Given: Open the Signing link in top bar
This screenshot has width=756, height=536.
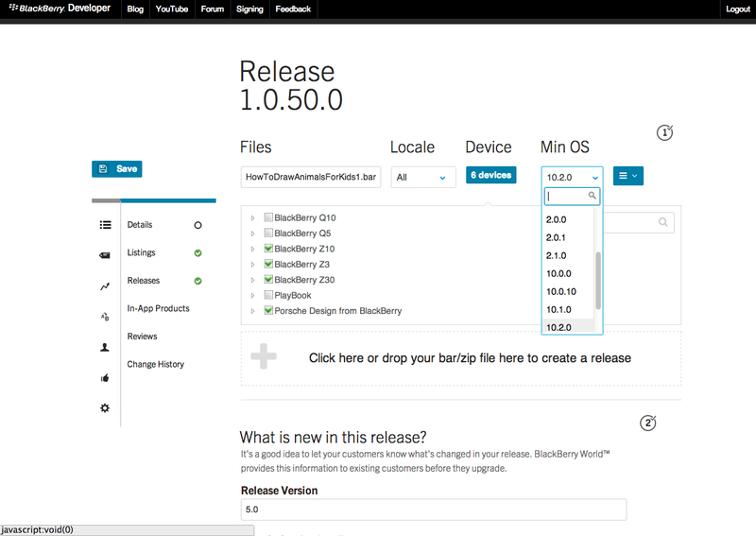Looking at the screenshot, I should click(249, 9).
